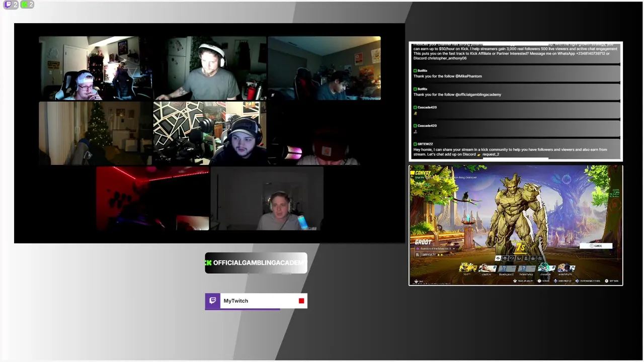This screenshot has width=644, height=362.
Task: Click the 'Let's chat add up on Discord' message
Action: tap(510, 152)
